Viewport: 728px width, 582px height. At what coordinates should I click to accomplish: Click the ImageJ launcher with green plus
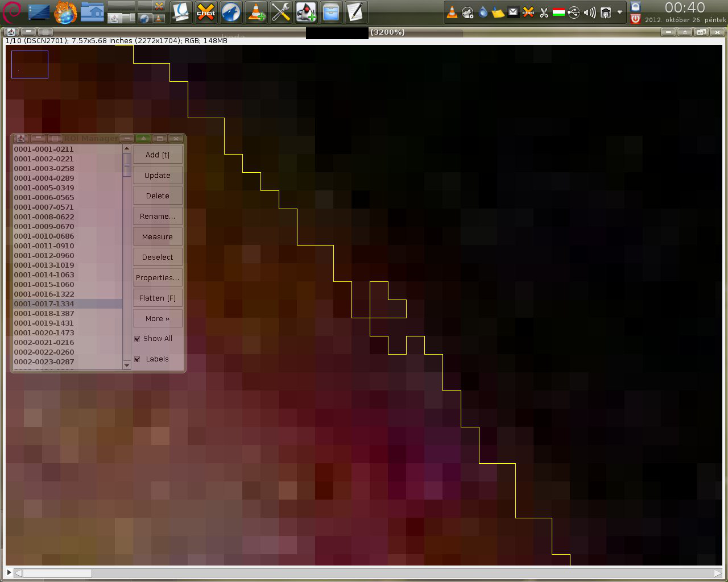(x=306, y=12)
